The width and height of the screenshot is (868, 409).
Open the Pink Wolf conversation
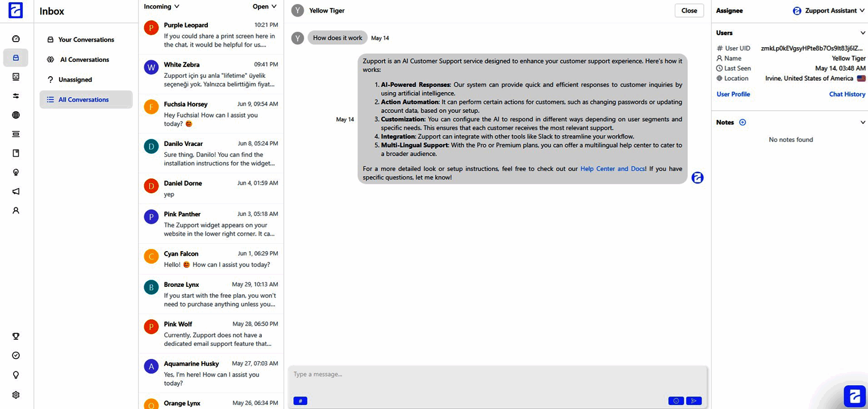tap(211, 334)
